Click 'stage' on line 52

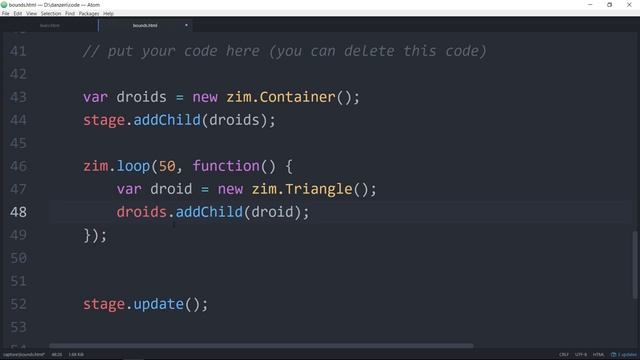coord(104,304)
